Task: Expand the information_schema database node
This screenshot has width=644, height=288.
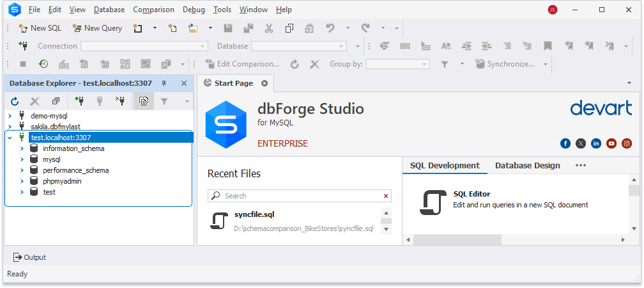Action: click(22, 148)
